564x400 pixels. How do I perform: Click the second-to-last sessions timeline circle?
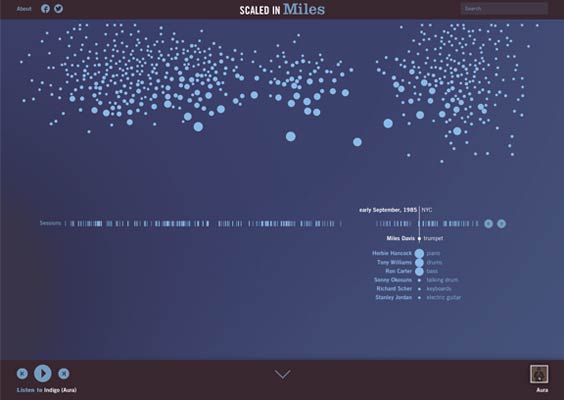[488, 224]
